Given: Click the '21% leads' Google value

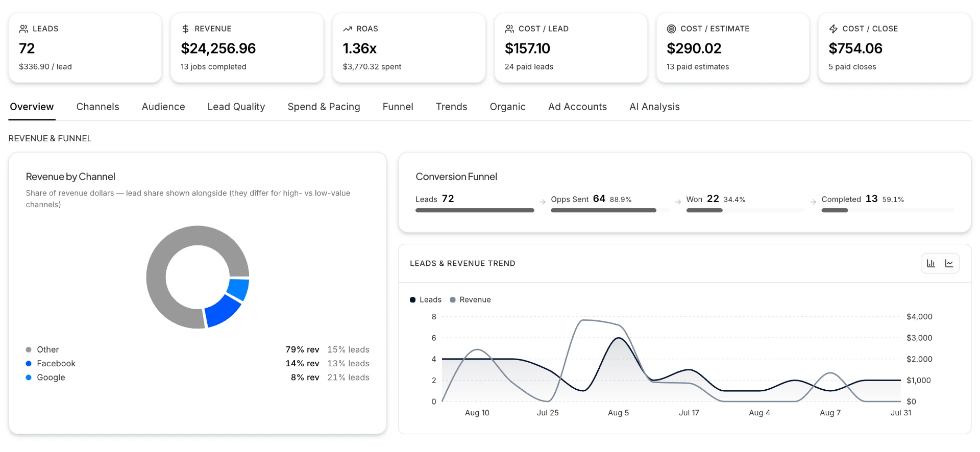Looking at the screenshot, I should [348, 378].
